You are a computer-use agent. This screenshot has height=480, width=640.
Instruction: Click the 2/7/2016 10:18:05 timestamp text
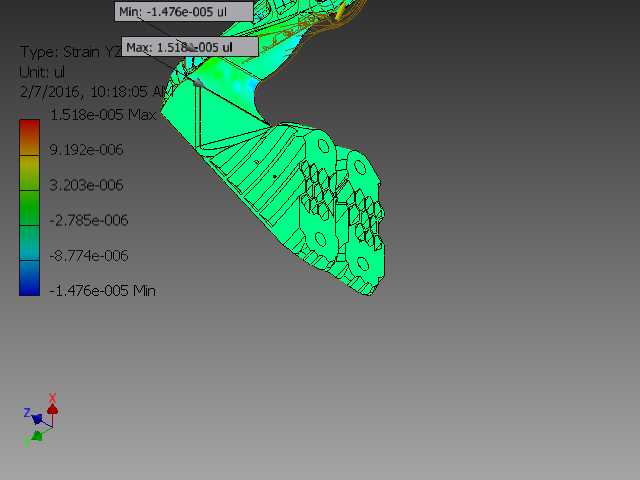point(96,91)
